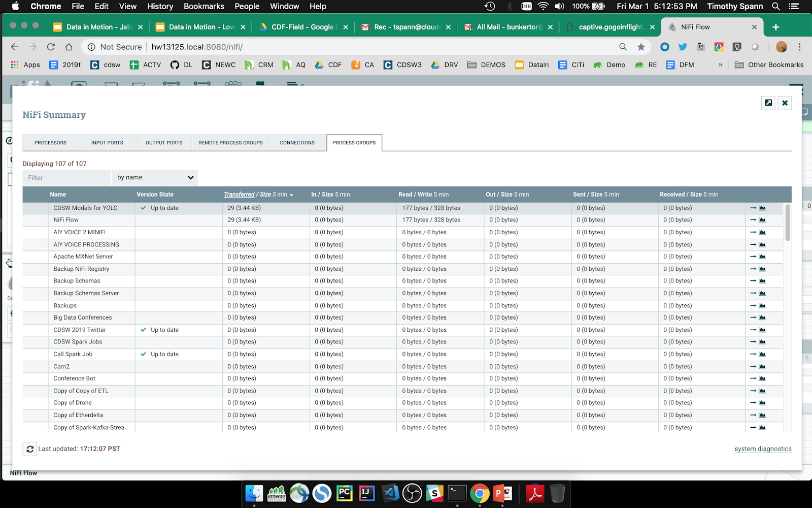View status history for Copy of Drone row
This screenshot has height=508, width=812.
tap(762, 403)
